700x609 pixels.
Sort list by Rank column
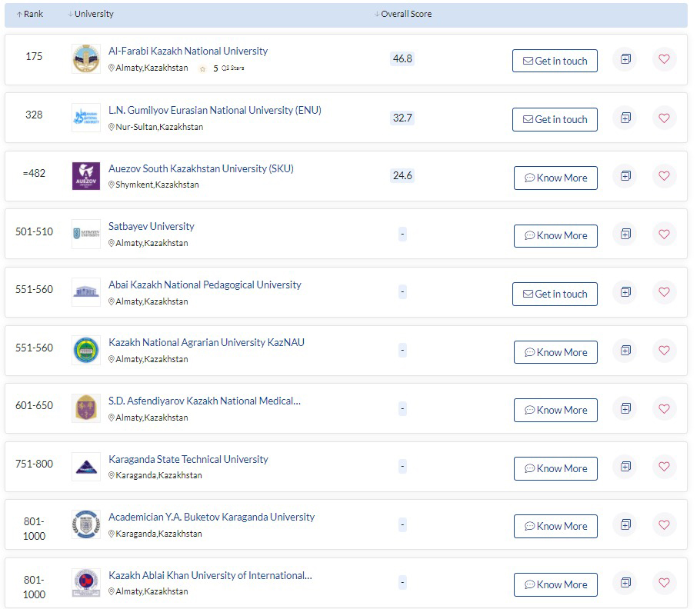[30, 14]
